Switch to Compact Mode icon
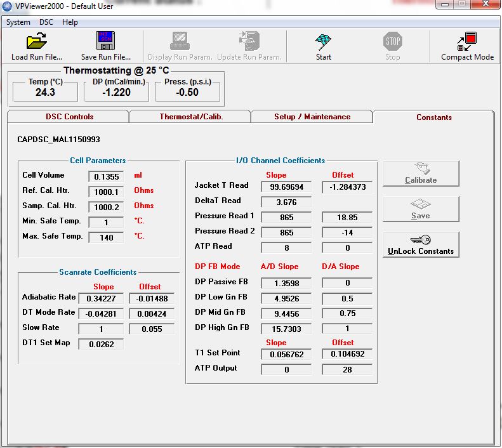 [467, 43]
